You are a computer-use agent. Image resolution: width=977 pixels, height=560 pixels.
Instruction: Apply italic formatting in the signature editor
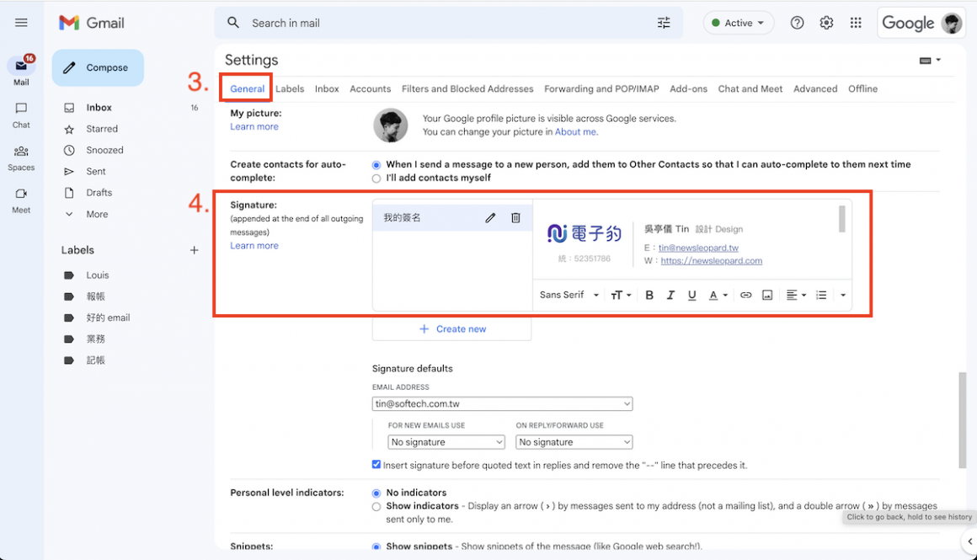point(669,295)
